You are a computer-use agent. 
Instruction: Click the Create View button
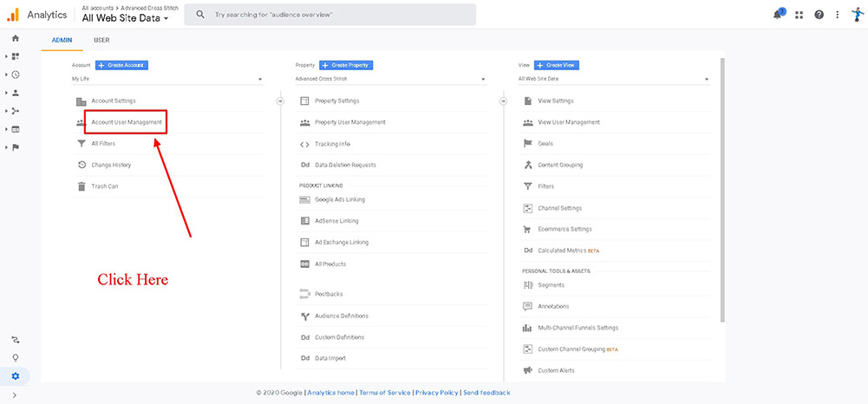coord(557,65)
